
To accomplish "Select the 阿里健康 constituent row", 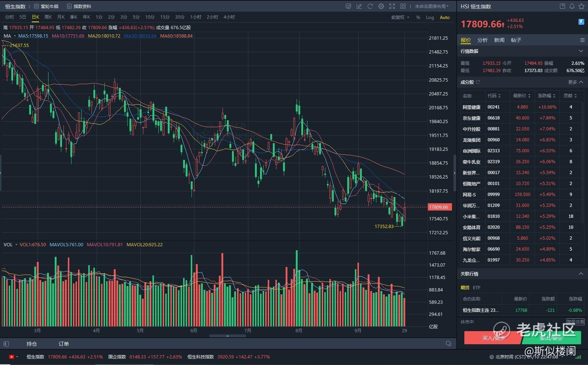I will coord(472,107).
